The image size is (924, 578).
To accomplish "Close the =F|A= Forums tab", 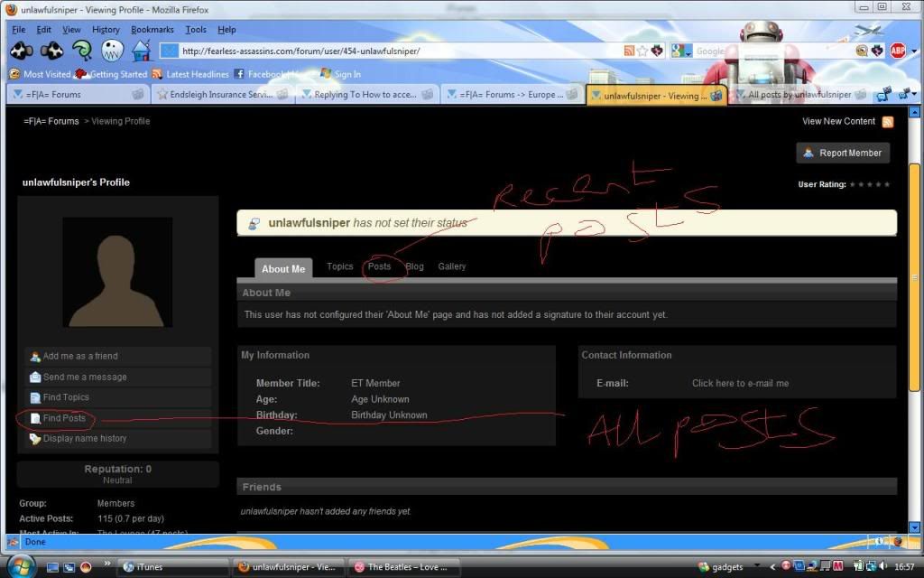I will (138, 94).
